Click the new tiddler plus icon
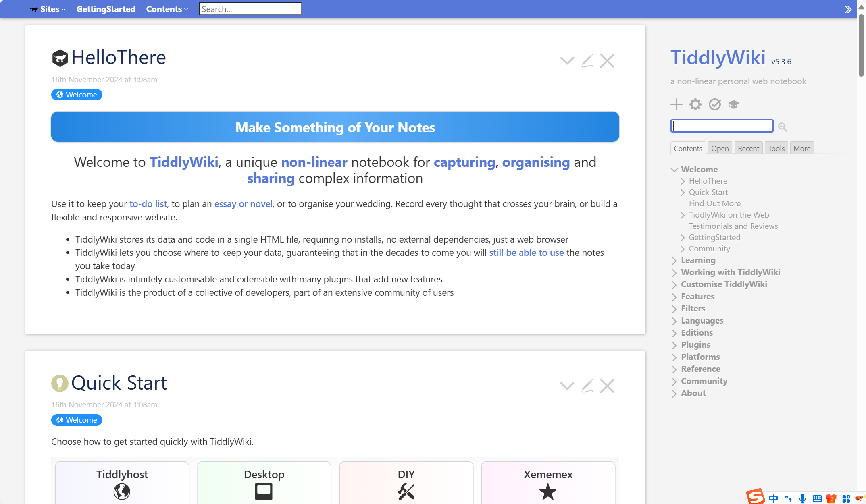 (x=676, y=104)
